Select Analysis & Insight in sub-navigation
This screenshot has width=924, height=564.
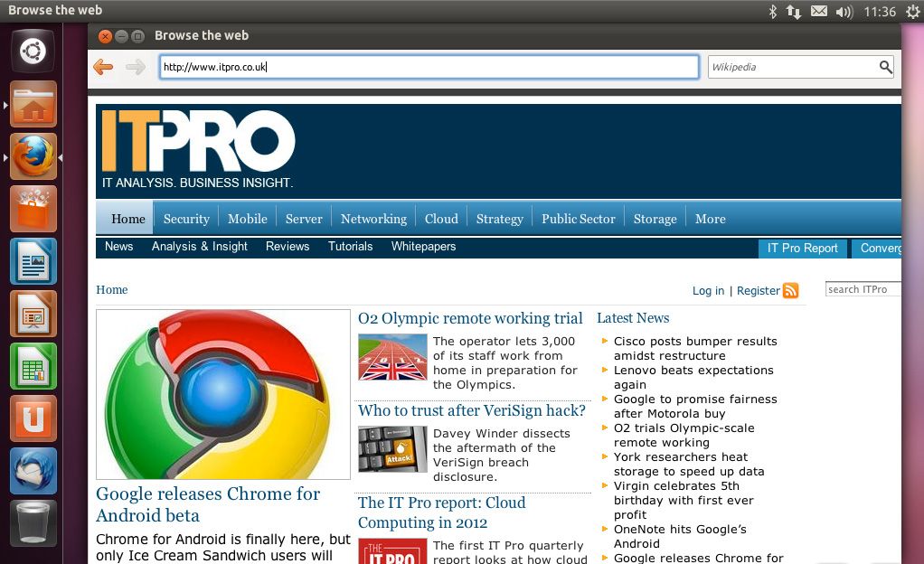click(x=199, y=247)
